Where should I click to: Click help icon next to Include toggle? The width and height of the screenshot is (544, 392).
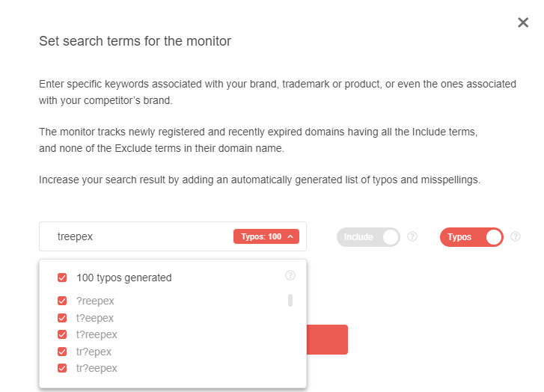412,237
